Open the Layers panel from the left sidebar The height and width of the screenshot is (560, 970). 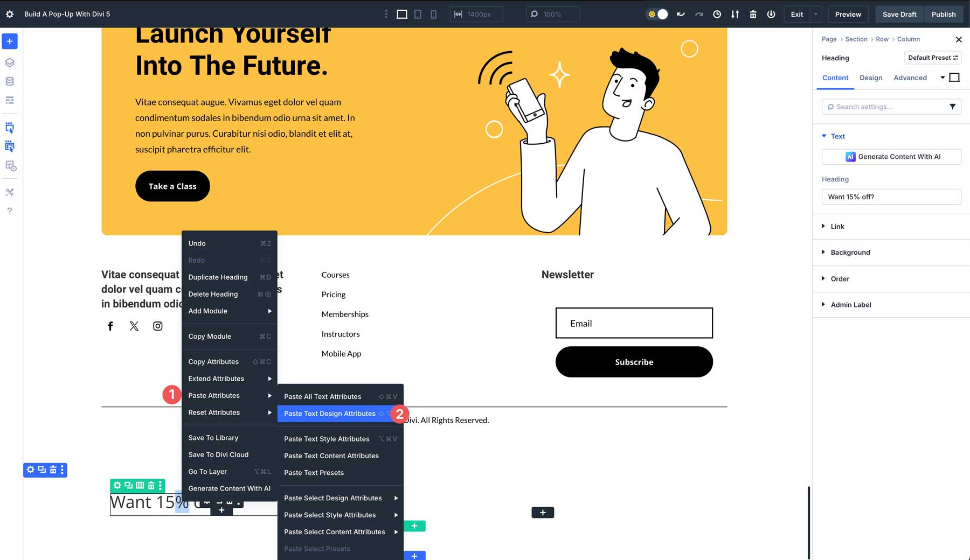[x=10, y=62]
